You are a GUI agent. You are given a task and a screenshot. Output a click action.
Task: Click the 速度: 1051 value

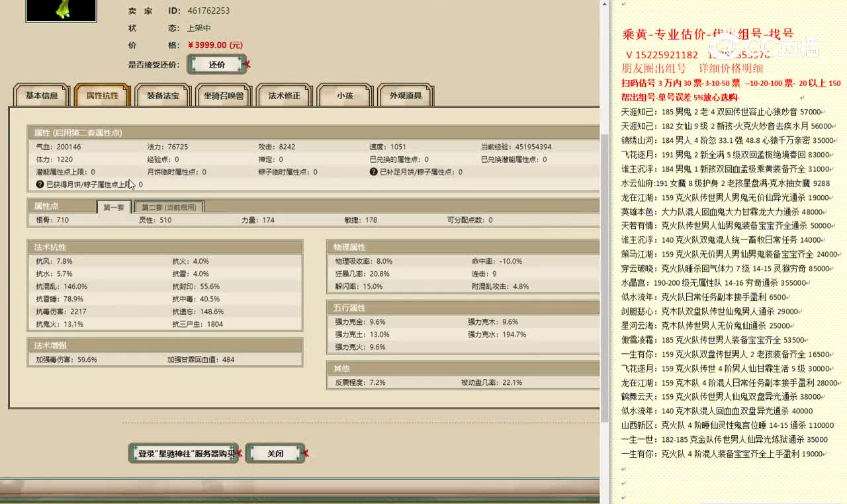click(388, 147)
